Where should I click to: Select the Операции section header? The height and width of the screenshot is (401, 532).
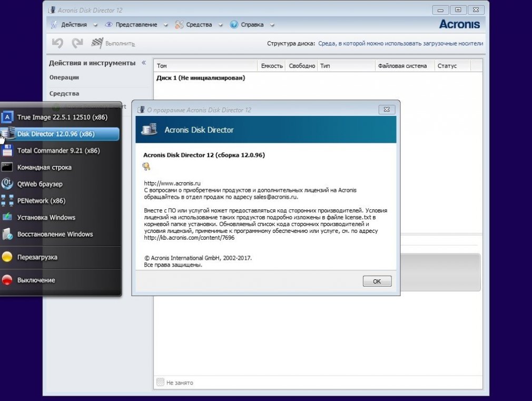tap(64, 77)
